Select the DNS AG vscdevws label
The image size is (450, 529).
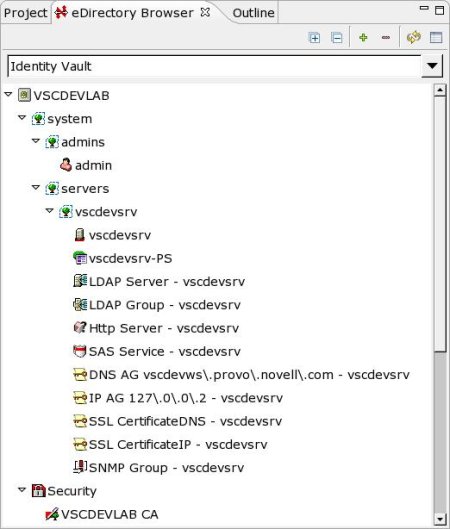[249, 375]
